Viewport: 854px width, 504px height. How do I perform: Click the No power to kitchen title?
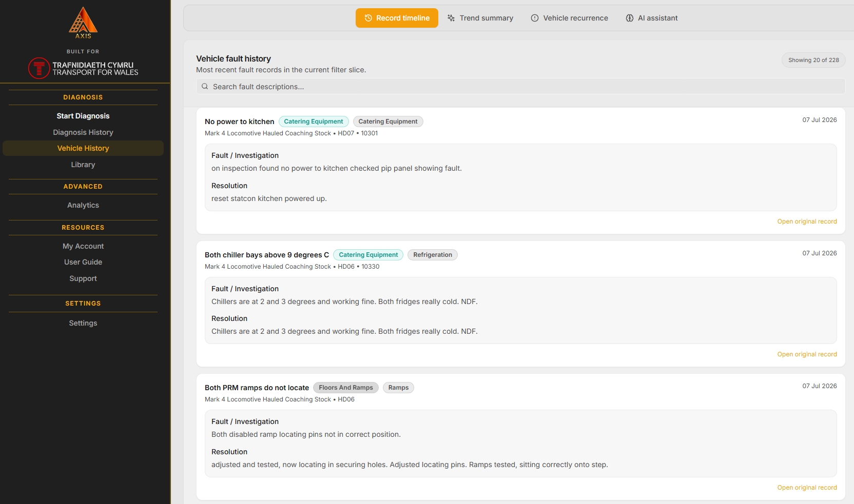point(239,122)
